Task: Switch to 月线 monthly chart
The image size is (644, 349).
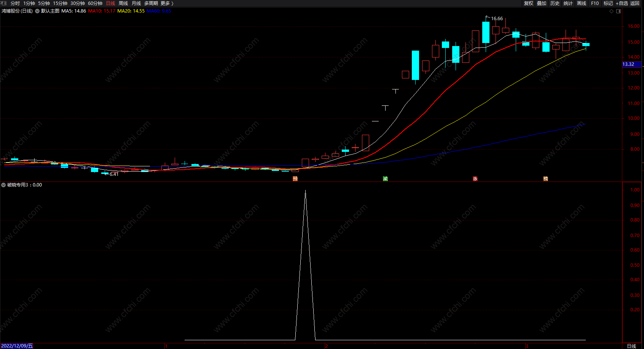Action: (x=136, y=3)
